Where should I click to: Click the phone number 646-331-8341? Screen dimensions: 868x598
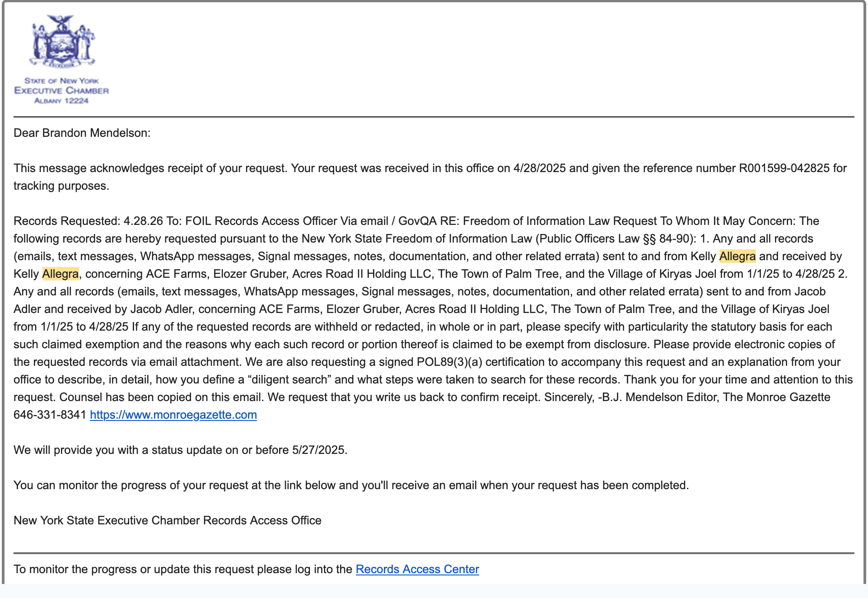click(x=50, y=415)
